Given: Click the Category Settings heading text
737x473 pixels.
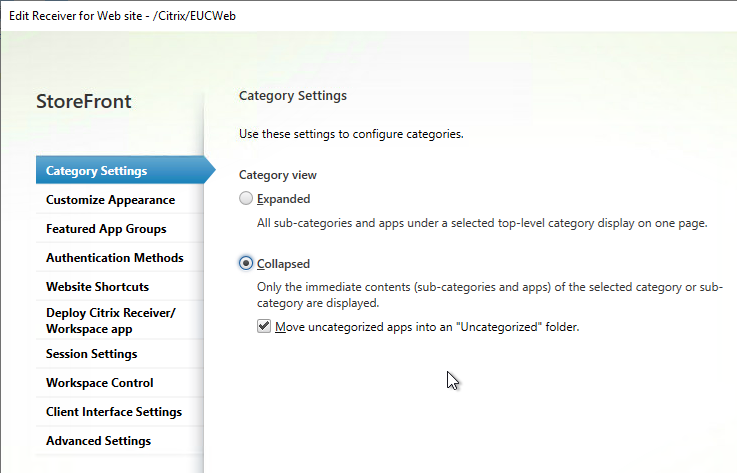Looking at the screenshot, I should pos(293,96).
